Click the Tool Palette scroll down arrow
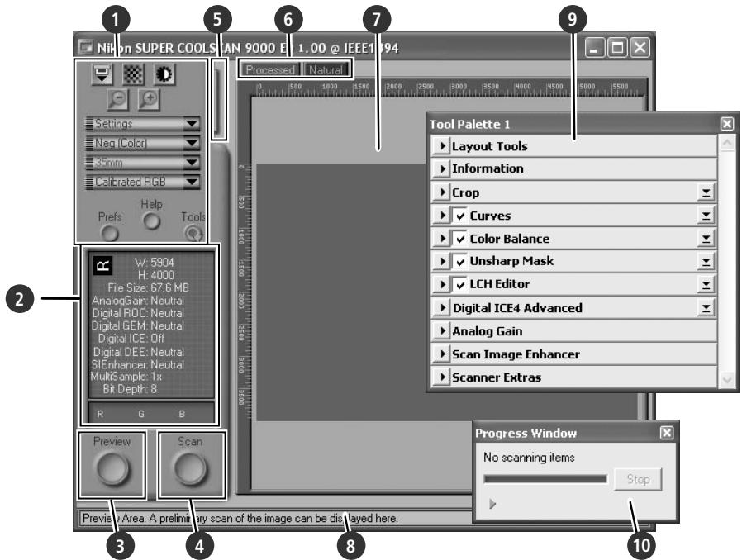This screenshot has width=742, height=560. (726, 379)
